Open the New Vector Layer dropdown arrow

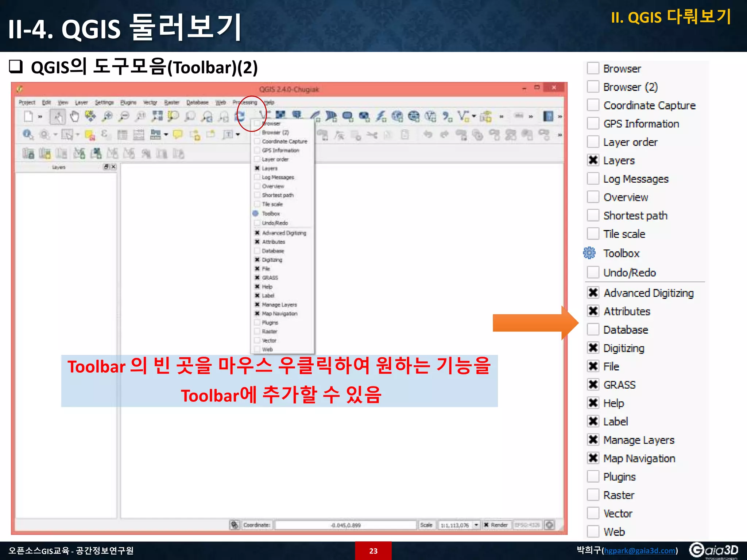[474, 116]
